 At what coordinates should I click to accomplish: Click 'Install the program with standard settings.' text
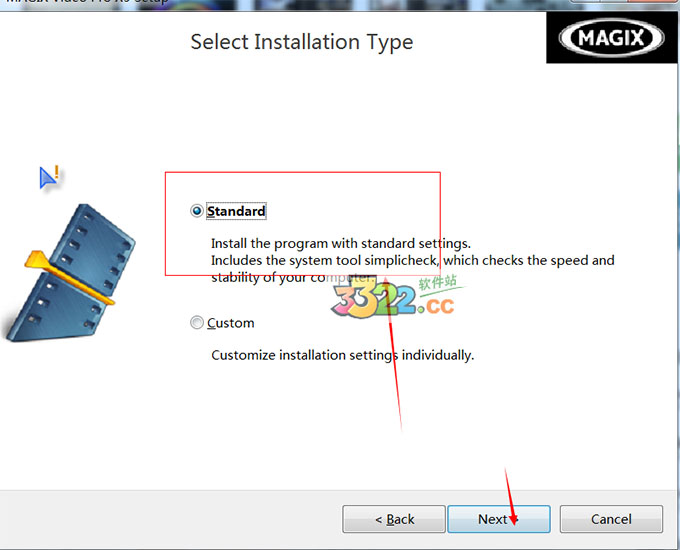click(x=341, y=243)
